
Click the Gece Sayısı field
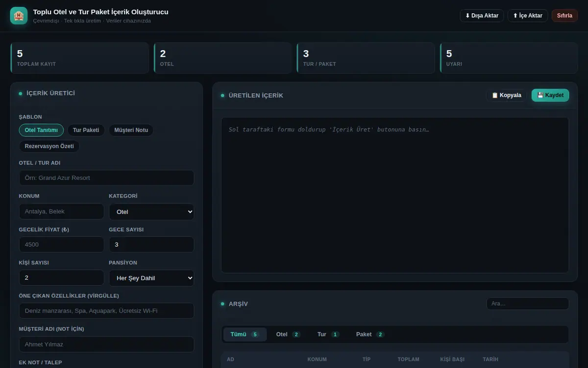151,244
